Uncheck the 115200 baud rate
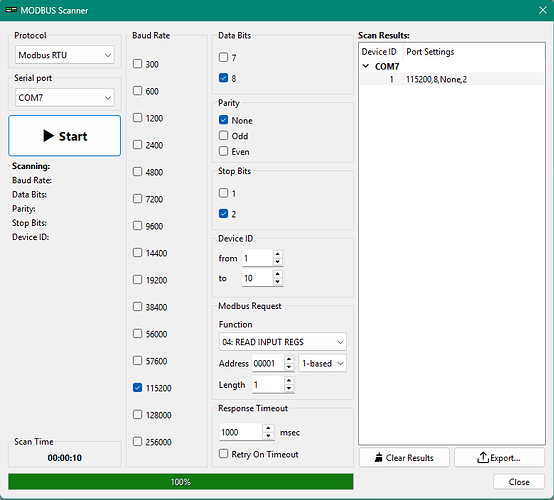Viewport: 554px width, 500px height. [x=137, y=388]
